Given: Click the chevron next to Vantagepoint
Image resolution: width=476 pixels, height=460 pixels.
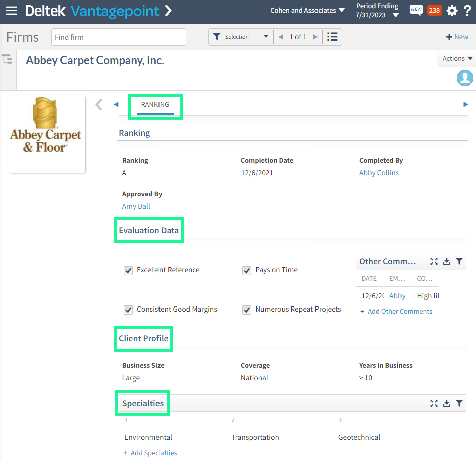Looking at the screenshot, I should click(x=168, y=11).
